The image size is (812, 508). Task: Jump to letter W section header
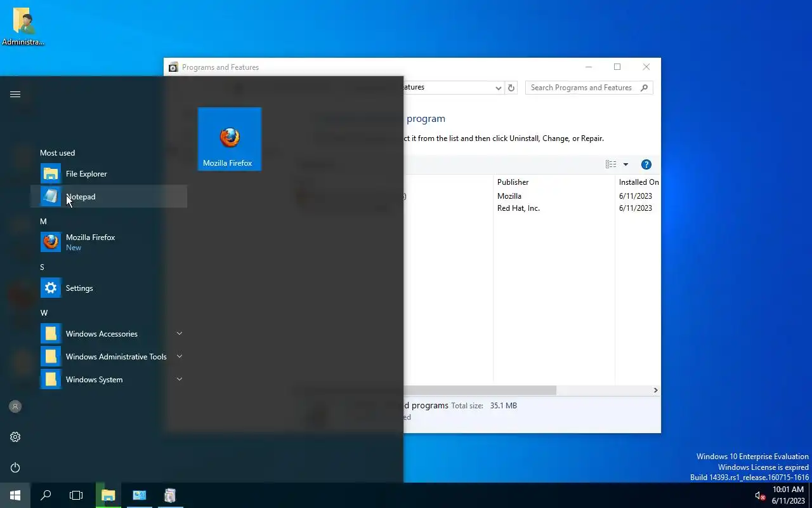click(x=44, y=313)
